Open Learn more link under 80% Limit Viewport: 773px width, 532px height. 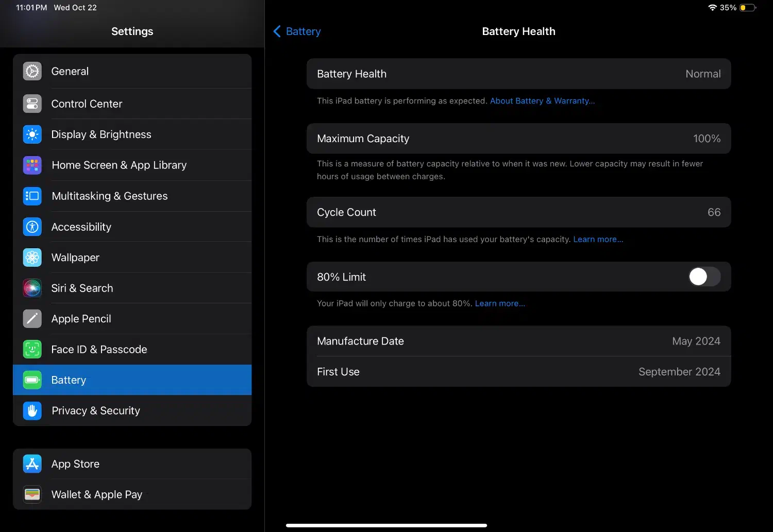(x=500, y=303)
